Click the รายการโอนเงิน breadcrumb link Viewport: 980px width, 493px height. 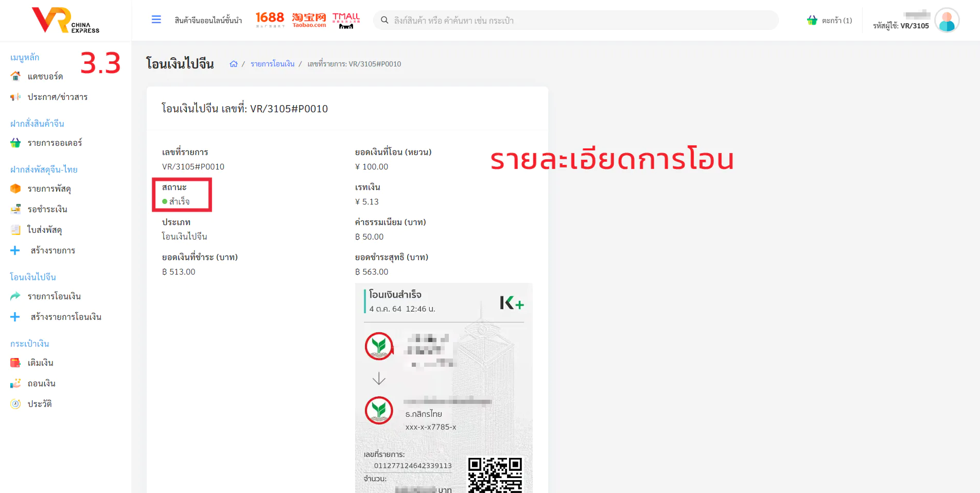(272, 64)
